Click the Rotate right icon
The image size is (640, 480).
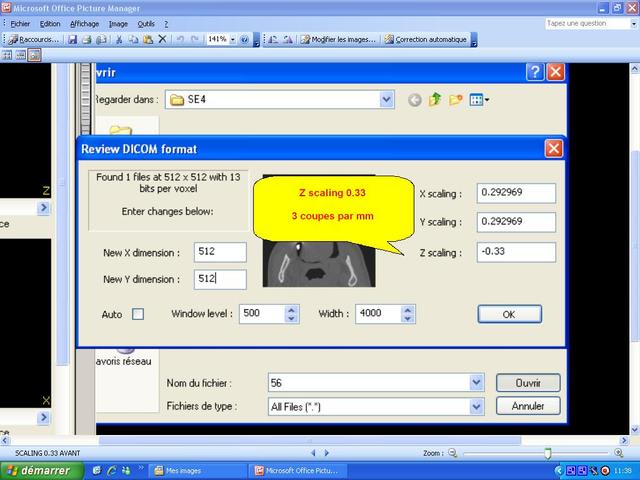(x=288, y=40)
